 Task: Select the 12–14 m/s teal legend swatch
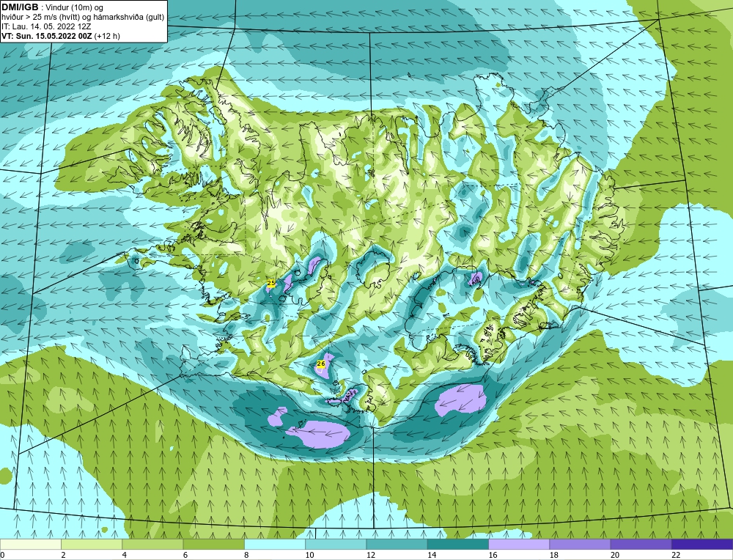[397, 544]
